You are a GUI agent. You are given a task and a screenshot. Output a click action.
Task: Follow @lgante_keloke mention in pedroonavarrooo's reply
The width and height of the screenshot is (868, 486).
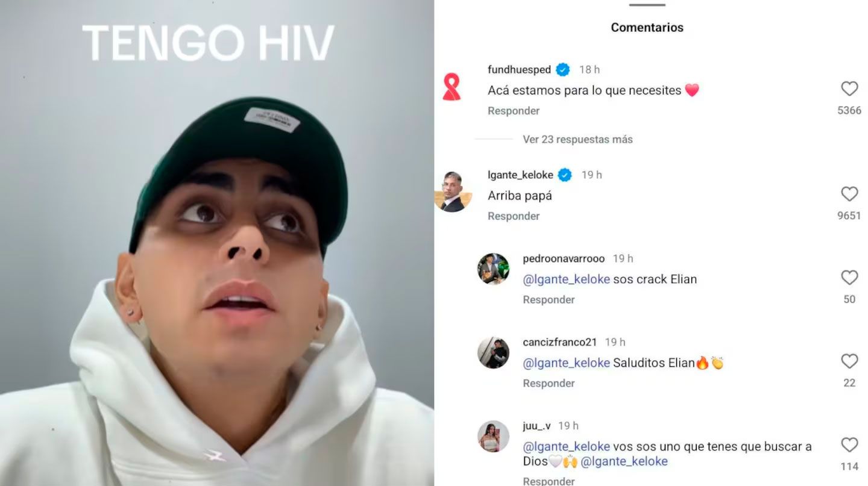567,279
